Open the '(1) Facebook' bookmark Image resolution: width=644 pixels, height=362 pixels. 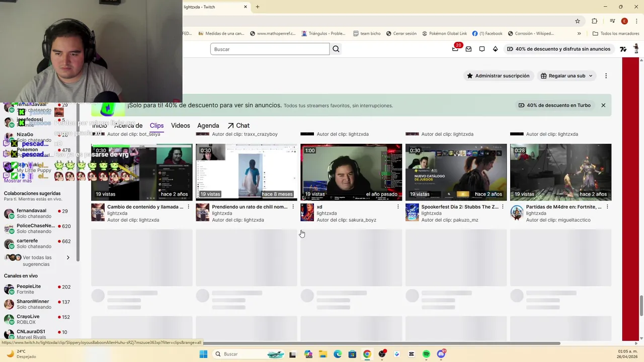(487, 34)
